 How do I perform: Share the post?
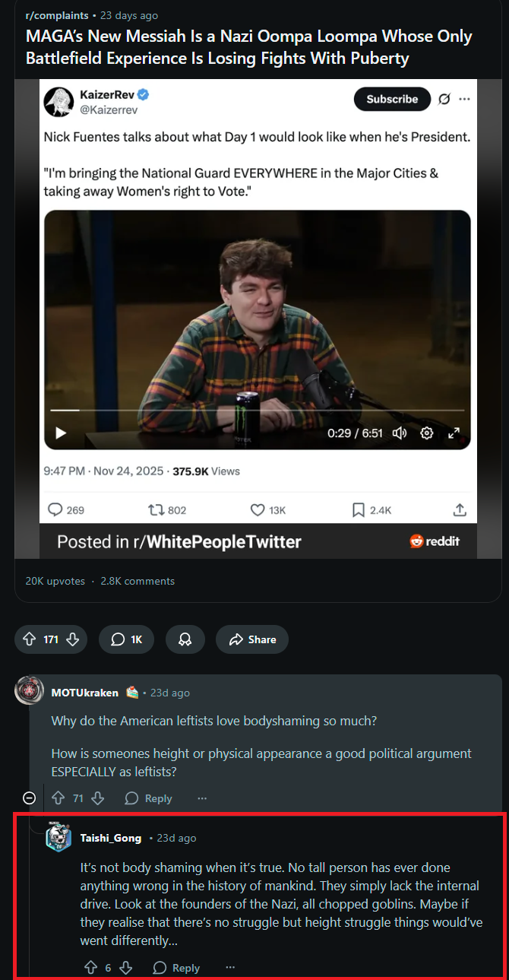(252, 639)
